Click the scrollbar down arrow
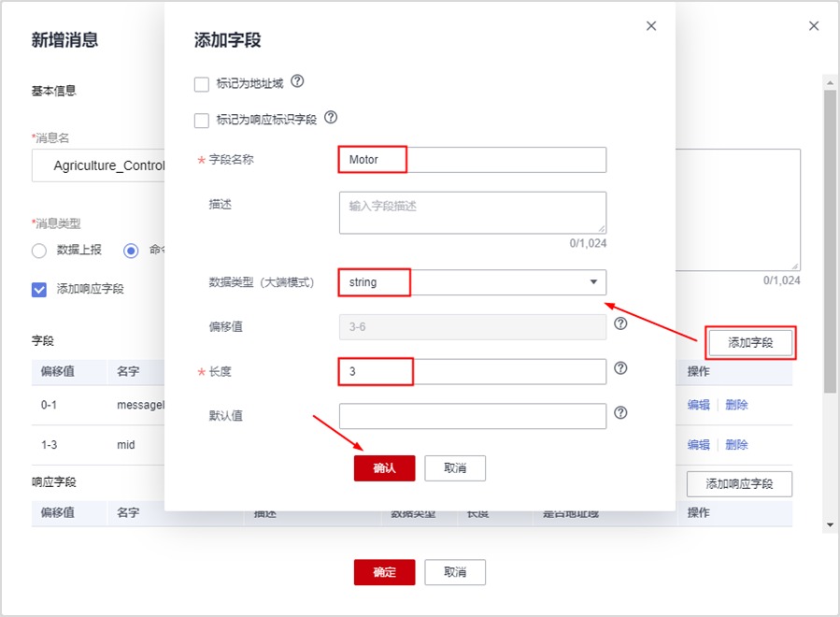840x617 pixels. [x=831, y=526]
